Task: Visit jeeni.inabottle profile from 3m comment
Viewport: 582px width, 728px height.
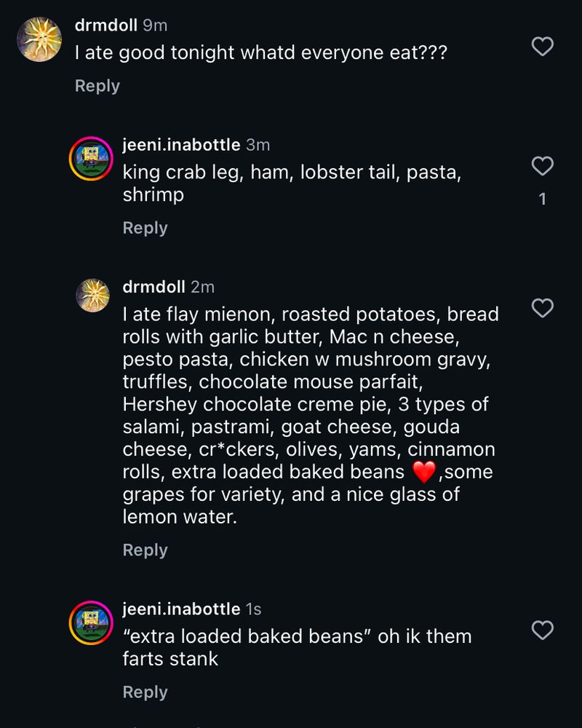Action: pyautogui.click(x=181, y=145)
